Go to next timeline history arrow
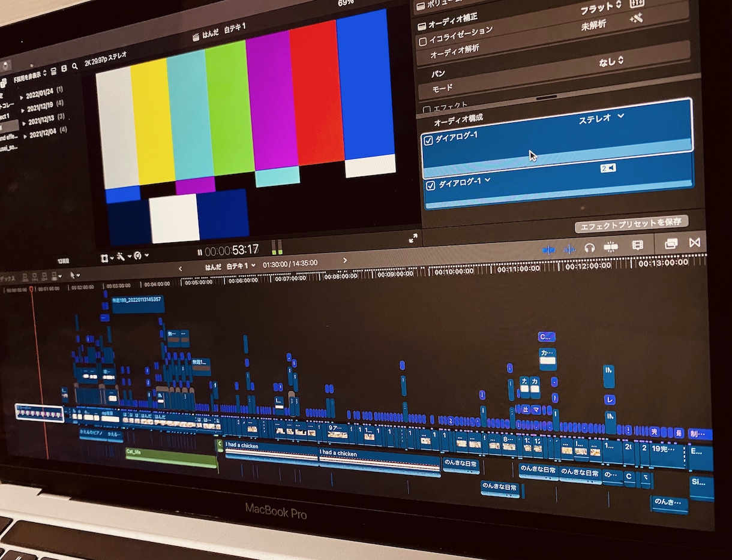The width and height of the screenshot is (732, 560). [x=344, y=260]
